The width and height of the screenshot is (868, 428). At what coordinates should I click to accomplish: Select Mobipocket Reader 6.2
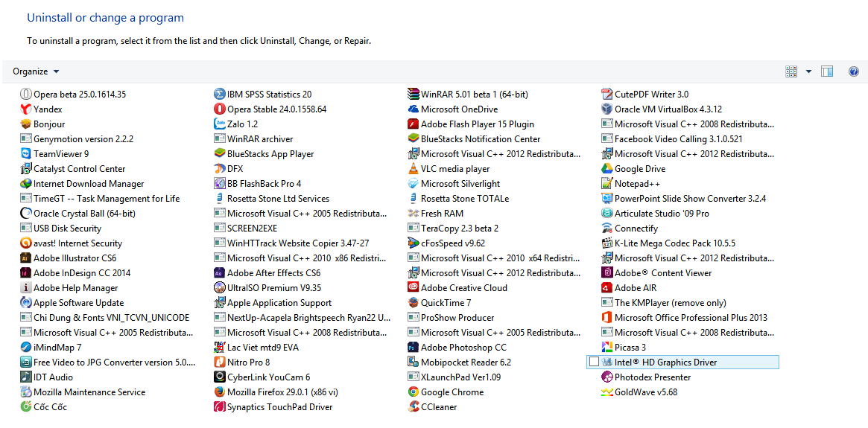[x=460, y=362]
